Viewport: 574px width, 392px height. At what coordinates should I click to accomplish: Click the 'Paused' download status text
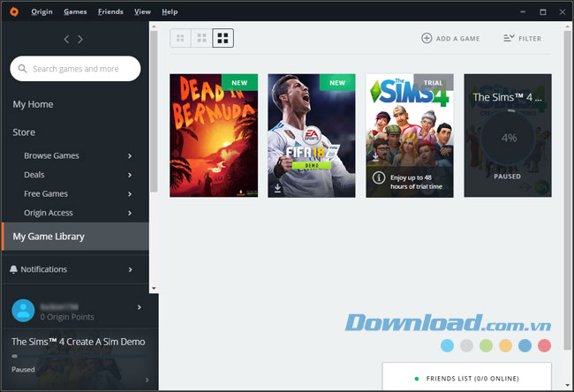23,369
